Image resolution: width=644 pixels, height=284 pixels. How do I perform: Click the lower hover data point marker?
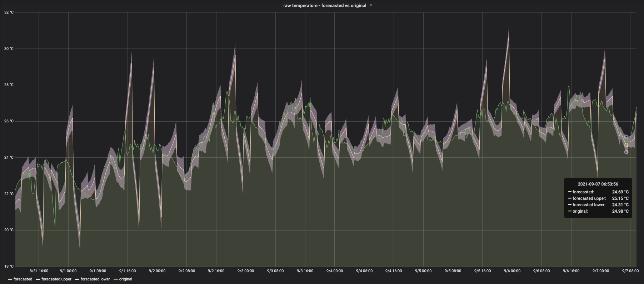pos(626,152)
